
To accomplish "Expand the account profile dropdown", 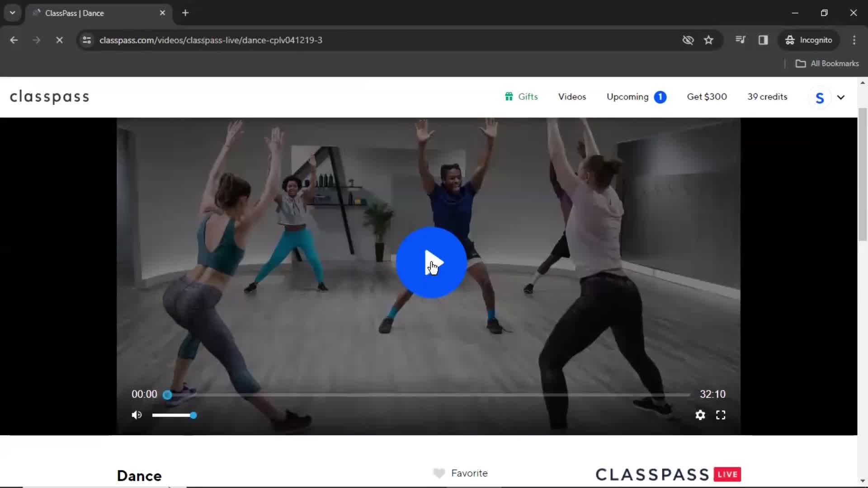I will click(840, 97).
